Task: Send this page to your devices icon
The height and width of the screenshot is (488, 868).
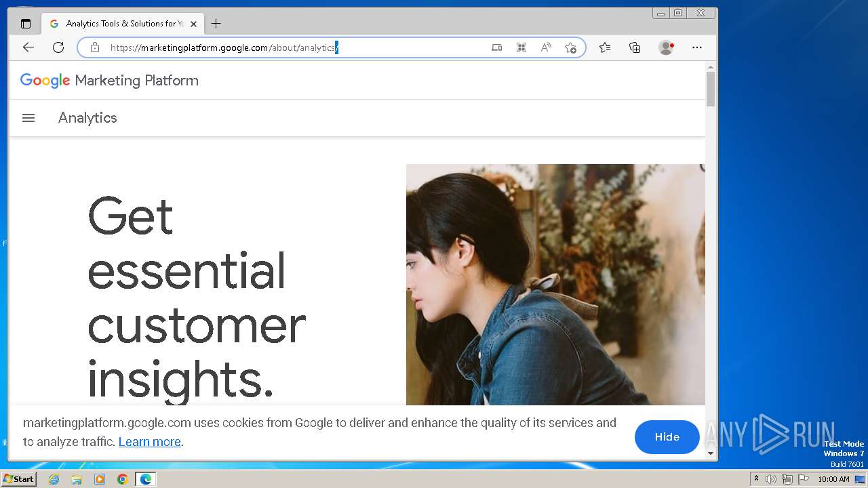Action: coord(497,47)
